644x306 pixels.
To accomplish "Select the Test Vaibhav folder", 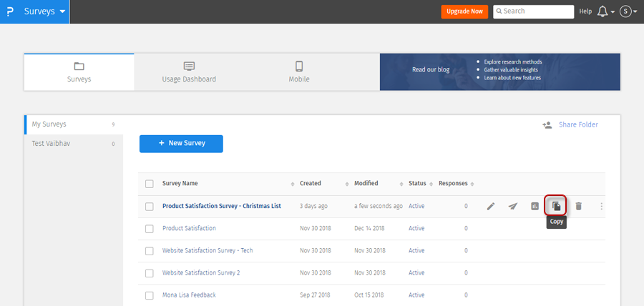I will [74, 144].
